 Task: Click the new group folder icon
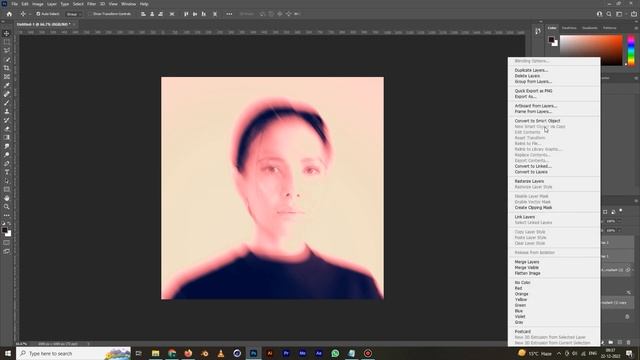pos(611,342)
